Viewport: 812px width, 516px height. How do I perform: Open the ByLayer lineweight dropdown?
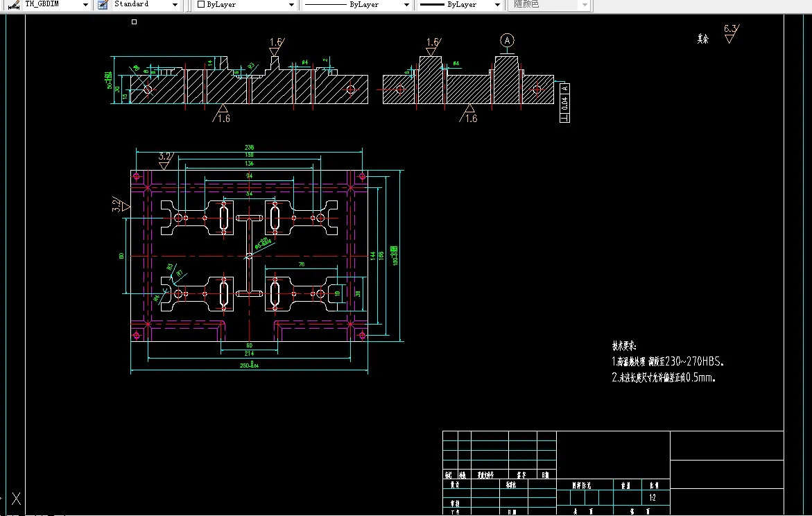click(x=497, y=5)
